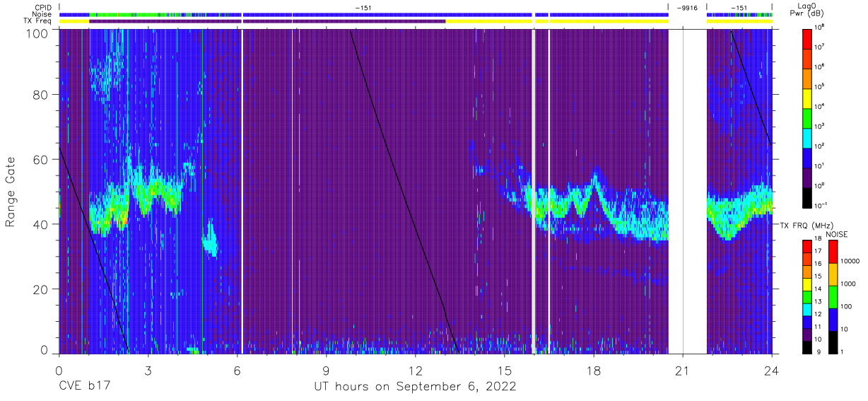Image resolution: width=868 pixels, height=401 pixels.
Task: Pick the cyan segment of the power colorbar
Action: (807, 136)
